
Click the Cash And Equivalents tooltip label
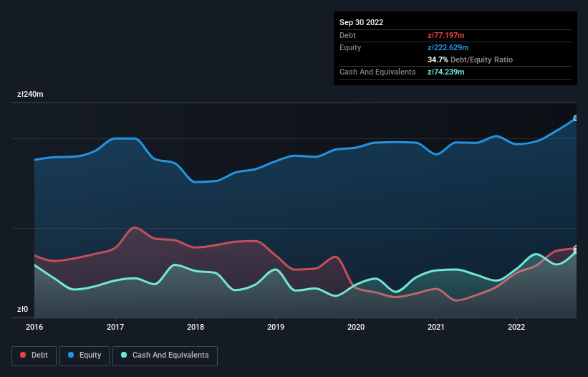[x=377, y=72]
